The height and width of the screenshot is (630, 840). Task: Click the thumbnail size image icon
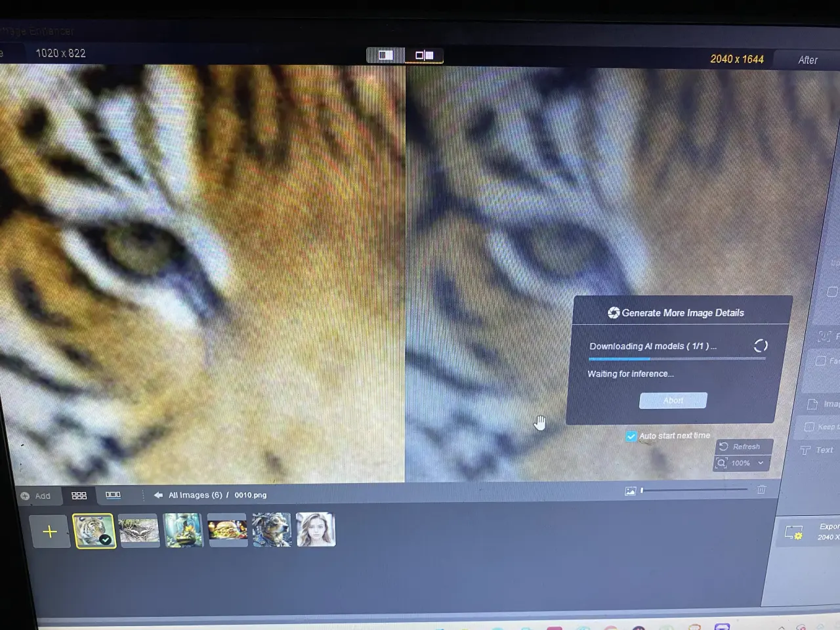click(630, 491)
